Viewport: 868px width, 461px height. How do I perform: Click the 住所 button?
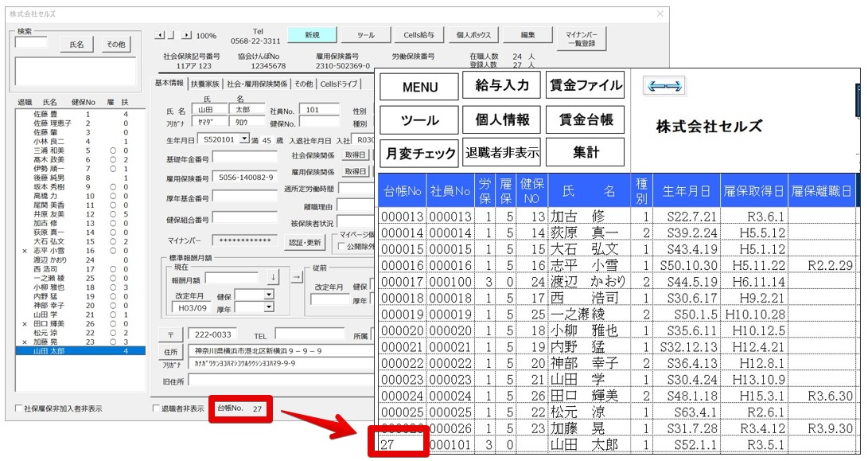(170, 352)
